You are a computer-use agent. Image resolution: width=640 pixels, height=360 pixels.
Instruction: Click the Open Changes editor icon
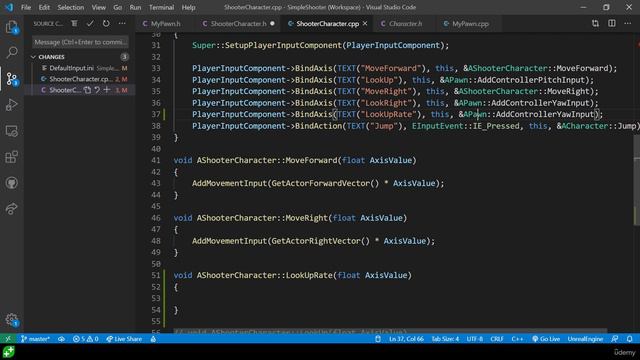click(596, 24)
